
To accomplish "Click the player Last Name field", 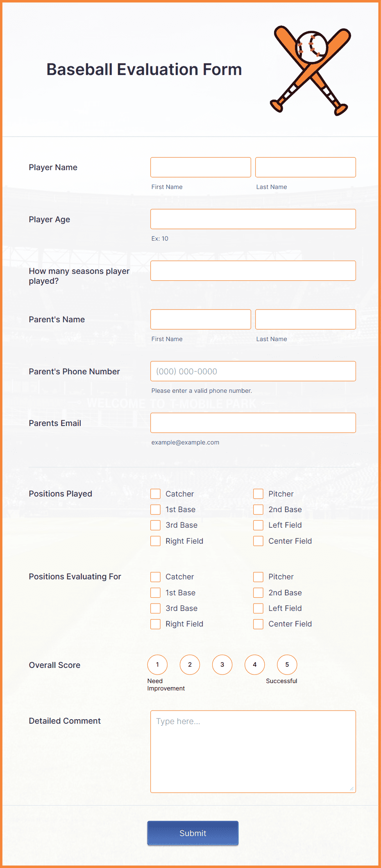I will pos(305,167).
